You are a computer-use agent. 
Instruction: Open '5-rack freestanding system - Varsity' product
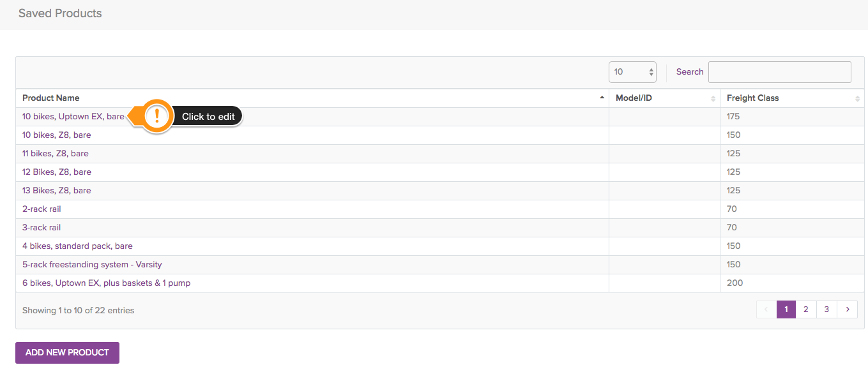coord(92,265)
